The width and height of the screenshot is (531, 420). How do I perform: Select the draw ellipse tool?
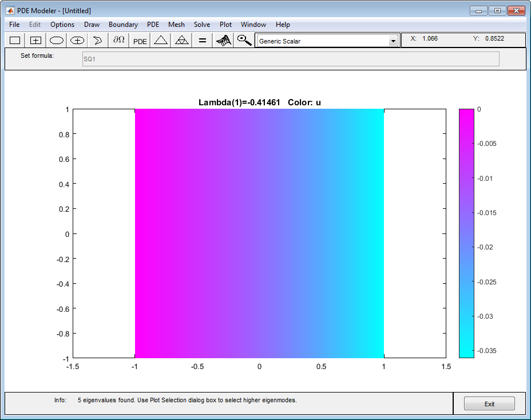click(x=57, y=41)
